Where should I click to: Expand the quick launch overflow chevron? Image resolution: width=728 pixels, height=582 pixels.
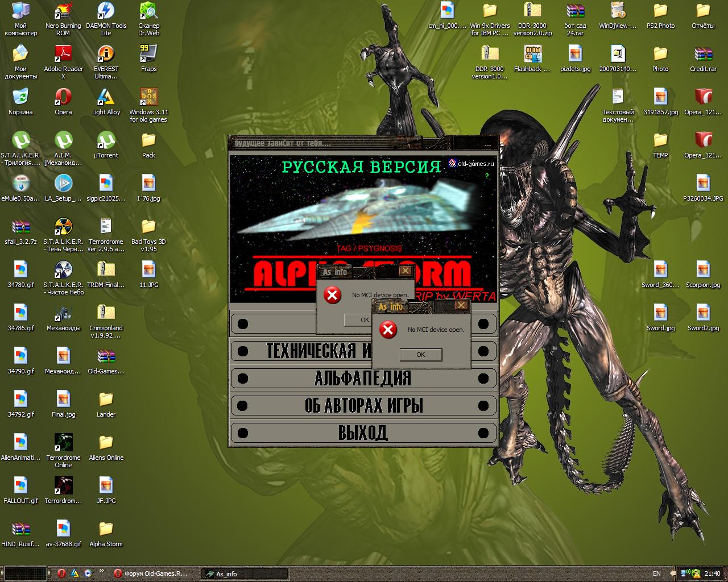coord(102,571)
